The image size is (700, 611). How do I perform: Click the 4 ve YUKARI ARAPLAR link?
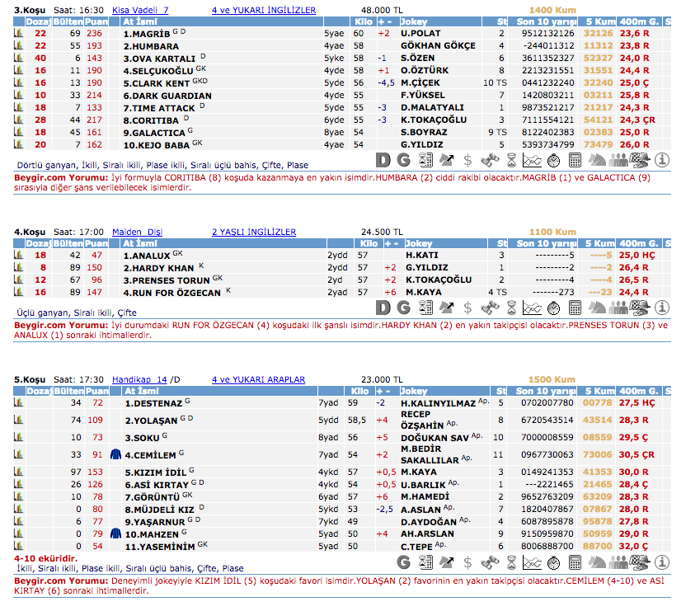point(258,380)
